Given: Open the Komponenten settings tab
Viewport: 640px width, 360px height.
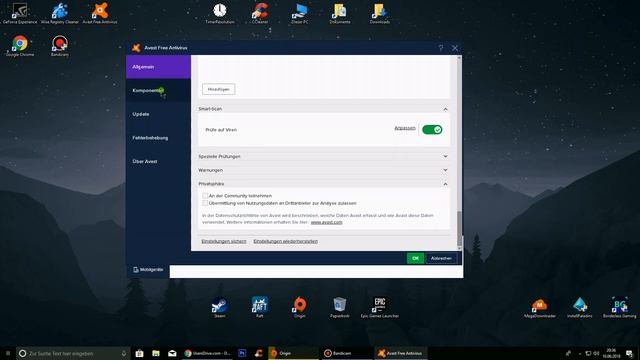Looking at the screenshot, I should click(x=158, y=90).
